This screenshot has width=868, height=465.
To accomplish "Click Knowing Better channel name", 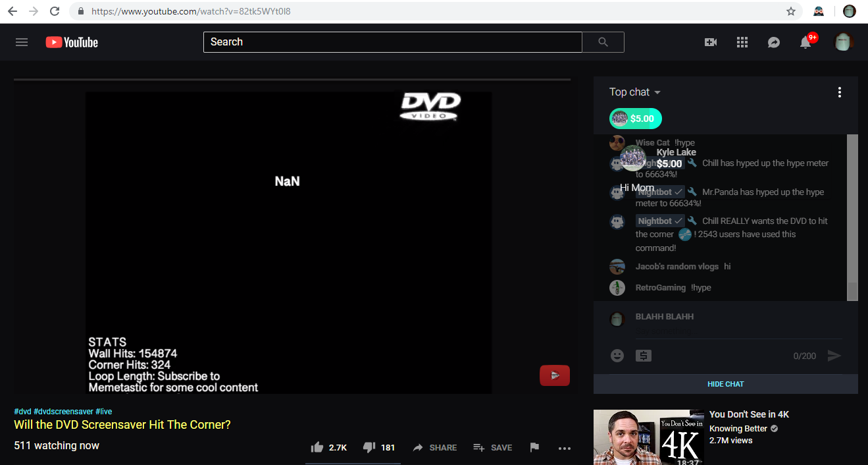I will pos(738,428).
